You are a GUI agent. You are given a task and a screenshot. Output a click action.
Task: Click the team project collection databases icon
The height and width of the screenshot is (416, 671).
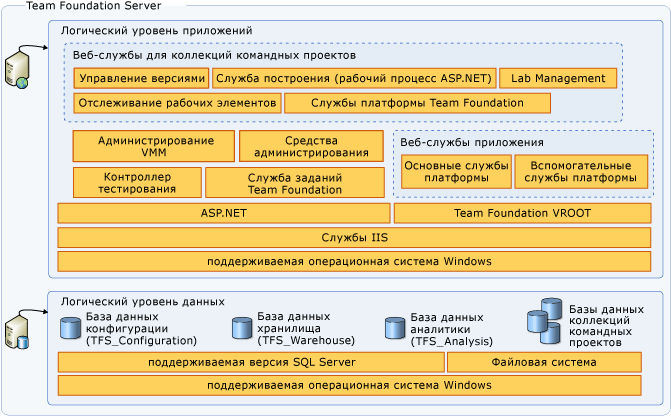pos(544,321)
